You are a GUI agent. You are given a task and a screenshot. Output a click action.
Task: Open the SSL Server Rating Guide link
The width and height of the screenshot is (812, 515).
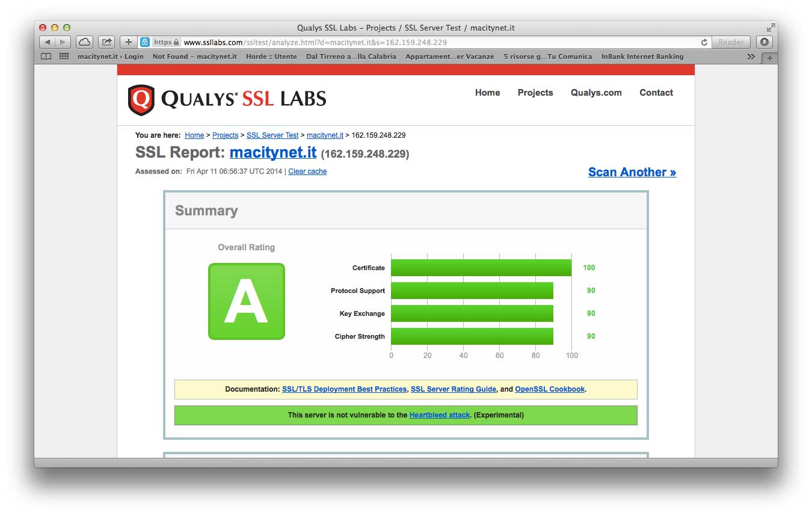[x=454, y=389]
